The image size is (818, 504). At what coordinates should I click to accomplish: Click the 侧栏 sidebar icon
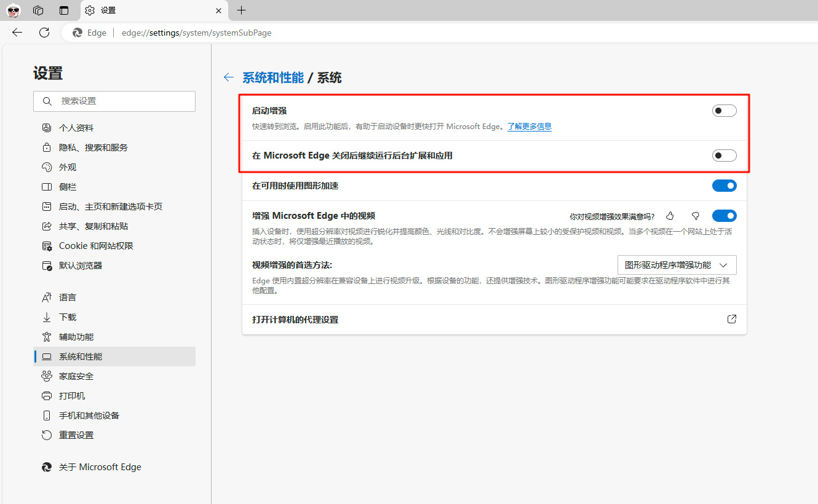[x=47, y=187]
